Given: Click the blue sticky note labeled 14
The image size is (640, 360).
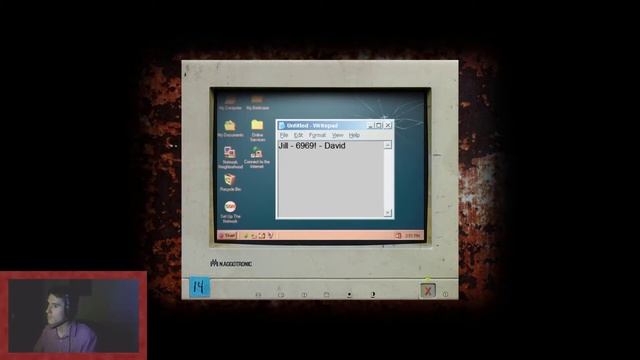Looking at the screenshot, I should coord(200,287).
